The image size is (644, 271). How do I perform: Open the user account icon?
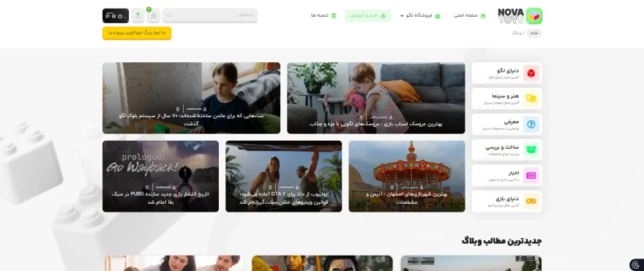click(138, 15)
